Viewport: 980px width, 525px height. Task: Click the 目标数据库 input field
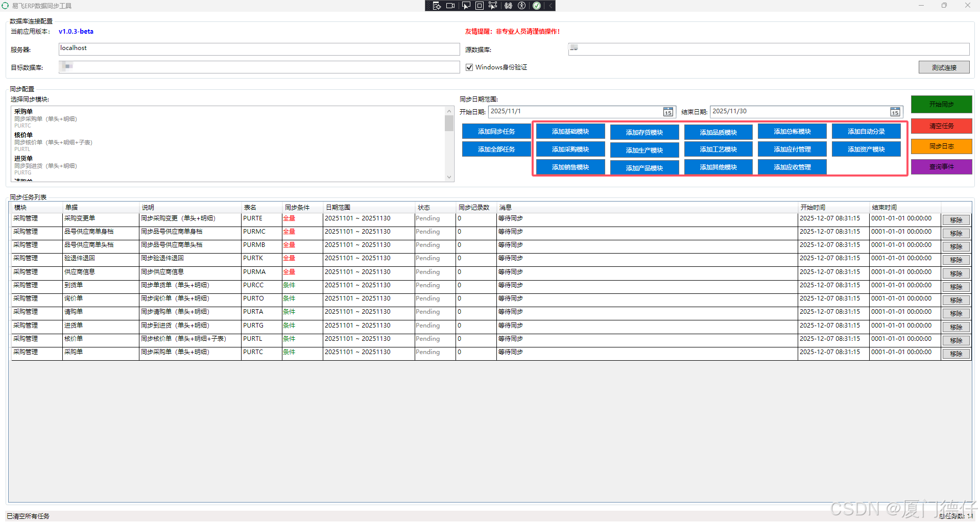click(x=259, y=67)
